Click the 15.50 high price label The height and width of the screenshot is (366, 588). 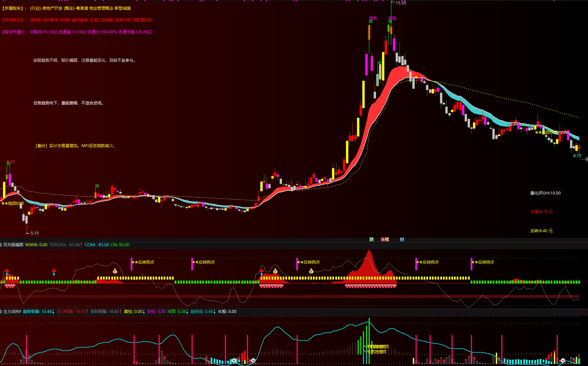[401, 3]
